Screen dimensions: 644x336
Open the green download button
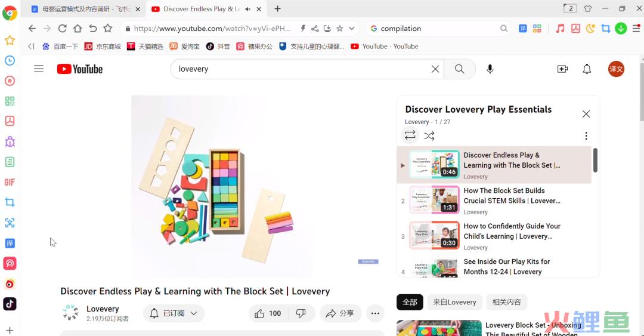[621, 29]
